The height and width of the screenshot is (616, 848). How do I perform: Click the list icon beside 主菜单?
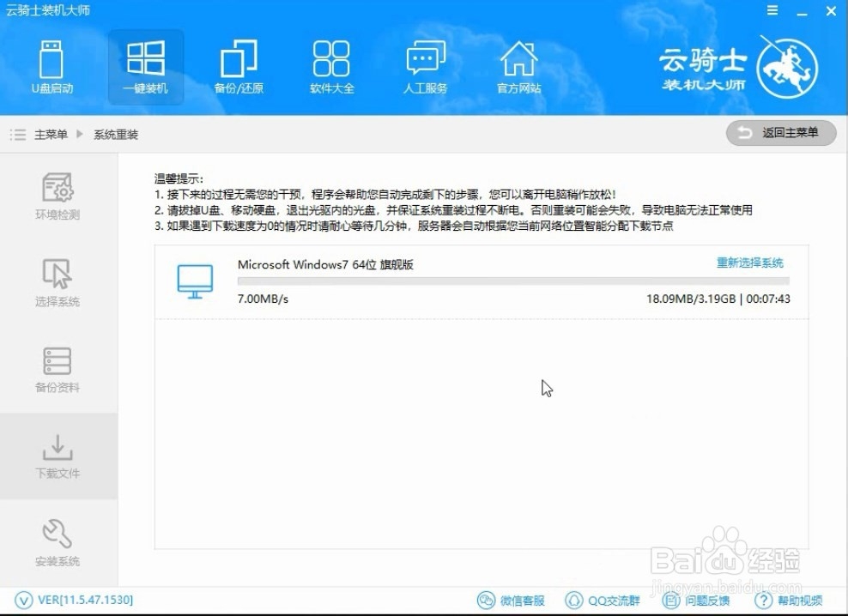tap(18, 134)
